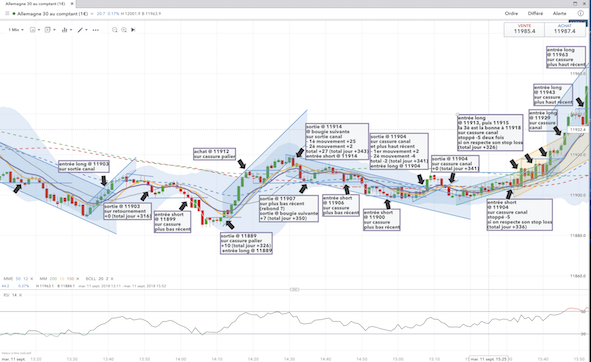Open the chart type selector dropdown
Screen dimensions: 591x362
[34, 30]
